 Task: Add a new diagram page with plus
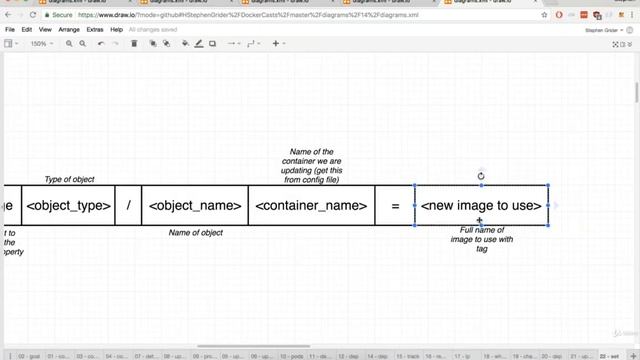click(633, 356)
